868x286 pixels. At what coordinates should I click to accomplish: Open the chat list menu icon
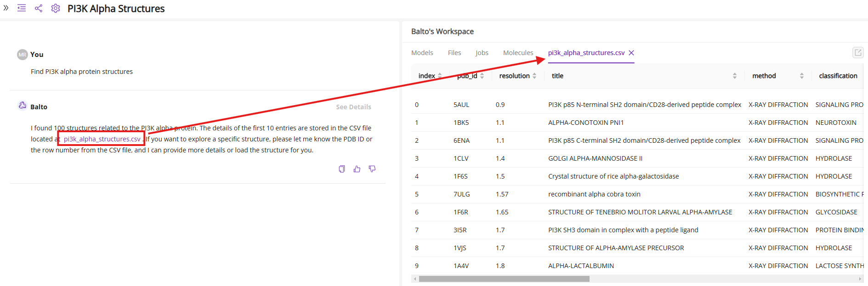(22, 8)
